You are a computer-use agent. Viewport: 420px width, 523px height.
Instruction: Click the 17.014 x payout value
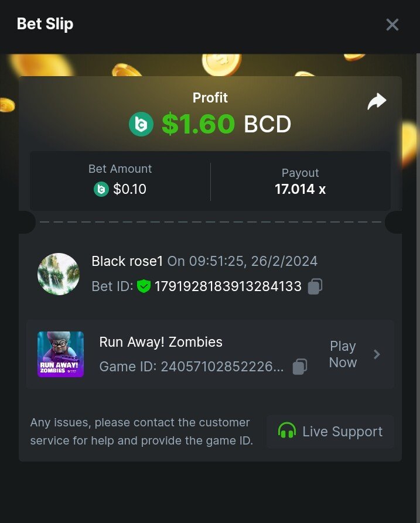pyautogui.click(x=301, y=189)
